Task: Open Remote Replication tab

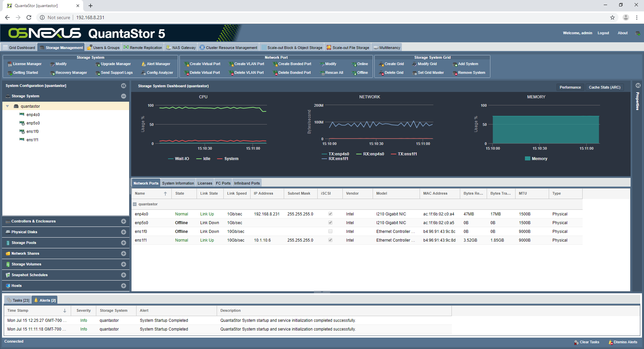Action: click(143, 47)
